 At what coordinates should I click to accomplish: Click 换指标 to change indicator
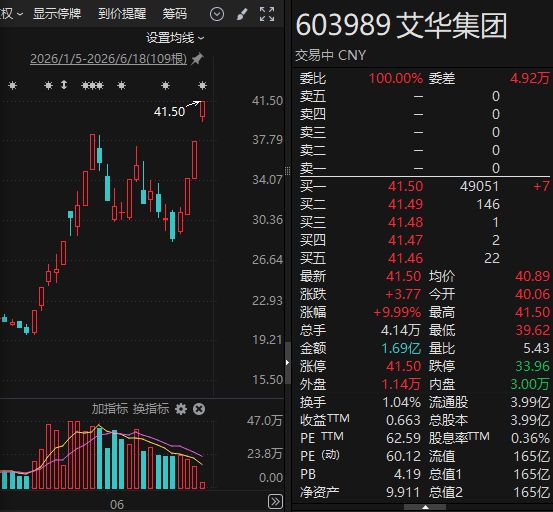151,409
